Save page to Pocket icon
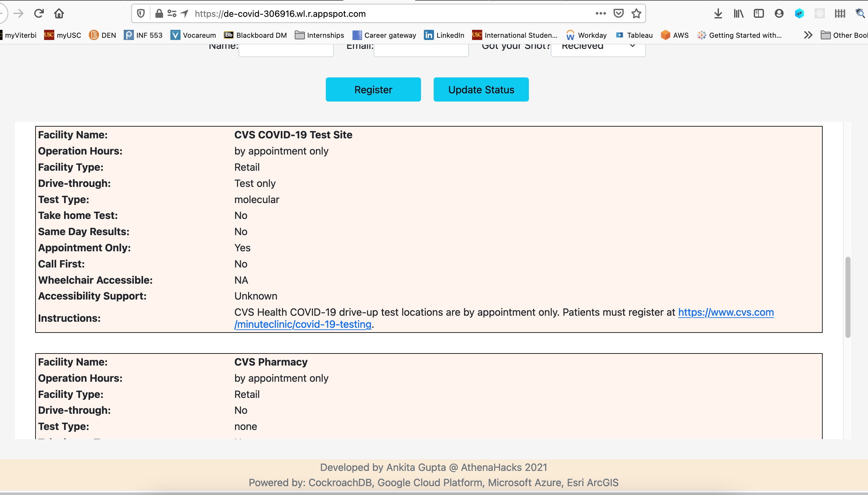This screenshot has height=495, width=868. click(618, 14)
